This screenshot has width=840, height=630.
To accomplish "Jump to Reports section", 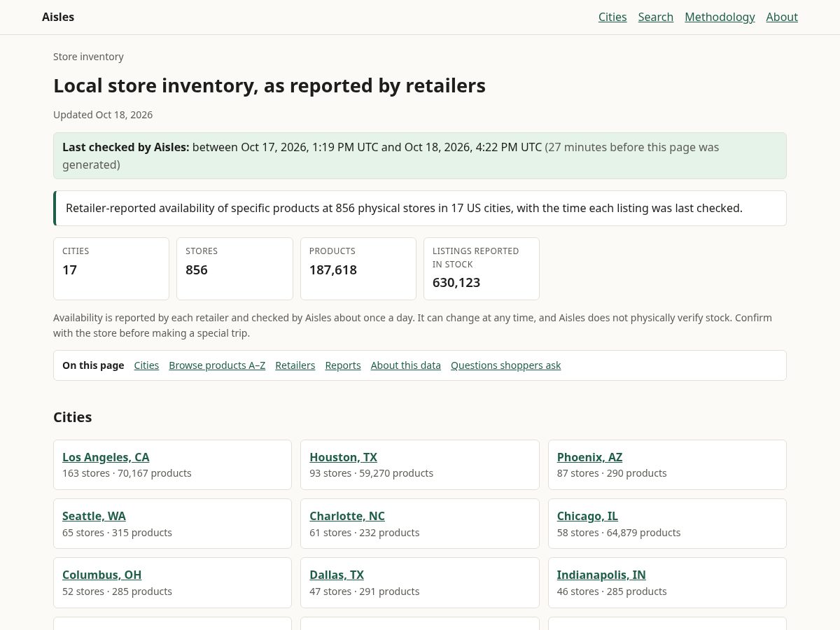I will tap(343, 365).
